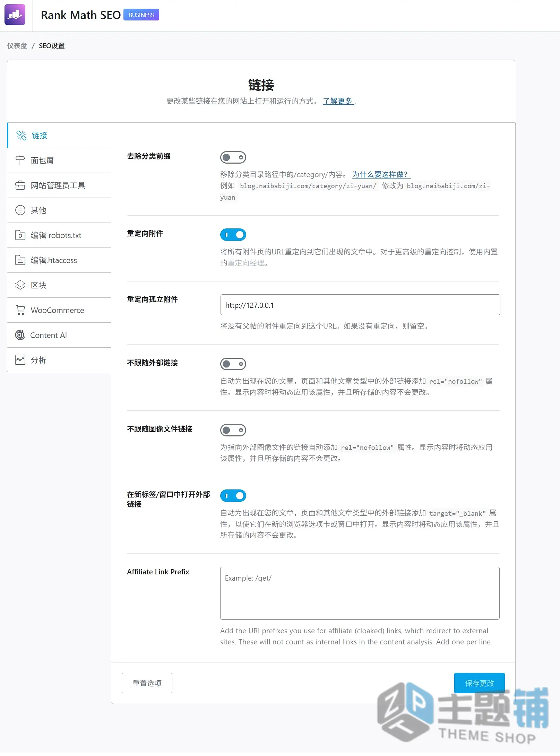Click the 其他 list circle icon

click(20, 210)
